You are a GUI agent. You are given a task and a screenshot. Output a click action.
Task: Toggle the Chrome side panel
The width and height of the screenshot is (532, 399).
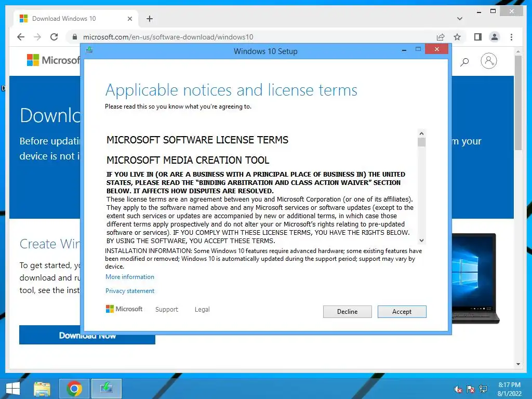[478, 37]
